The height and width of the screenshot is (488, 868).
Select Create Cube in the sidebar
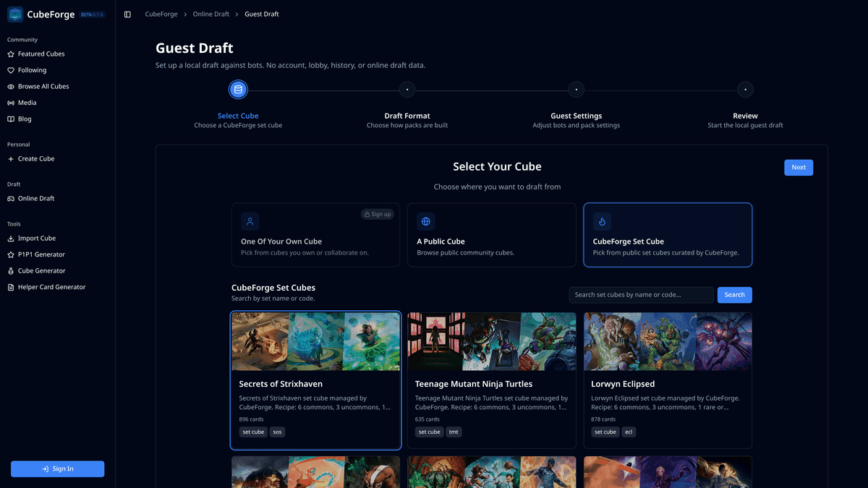pos(57,159)
